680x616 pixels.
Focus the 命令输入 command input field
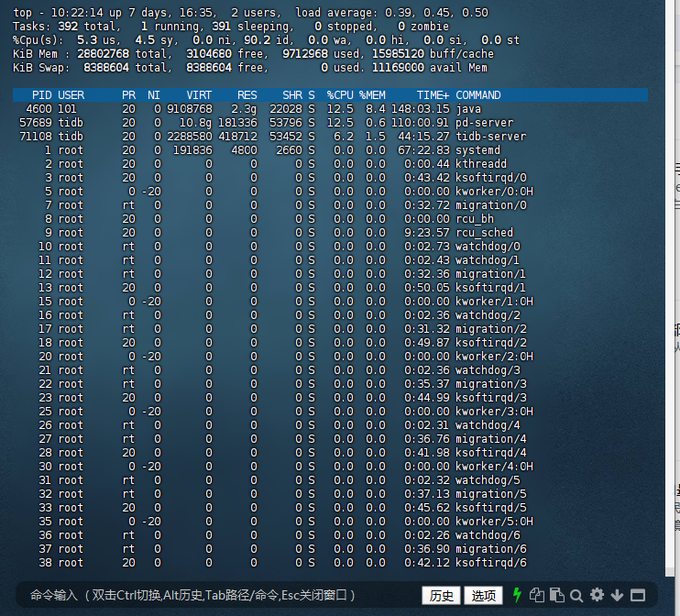pyautogui.click(x=217, y=595)
